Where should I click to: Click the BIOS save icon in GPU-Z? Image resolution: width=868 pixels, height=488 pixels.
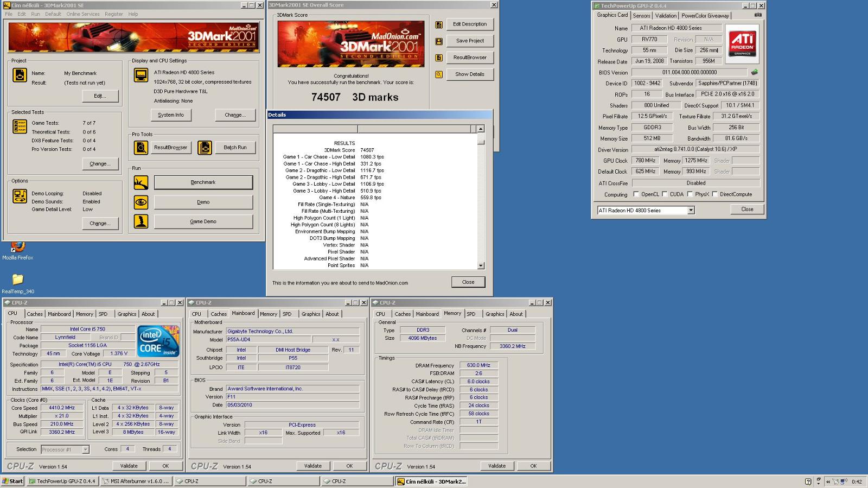pos(754,72)
